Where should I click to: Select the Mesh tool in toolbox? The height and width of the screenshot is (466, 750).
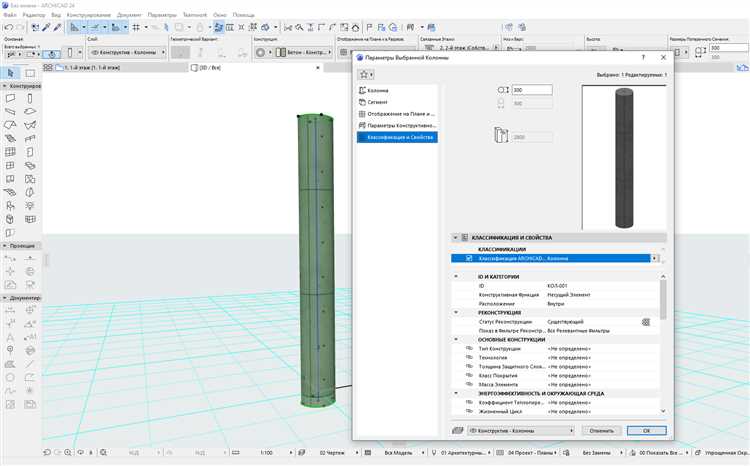pyautogui.click(x=10, y=192)
